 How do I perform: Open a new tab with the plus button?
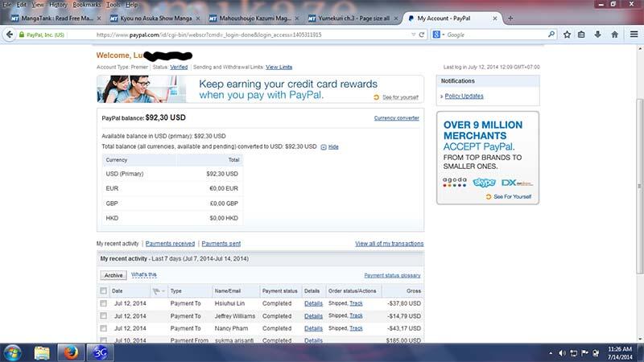[x=510, y=19]
